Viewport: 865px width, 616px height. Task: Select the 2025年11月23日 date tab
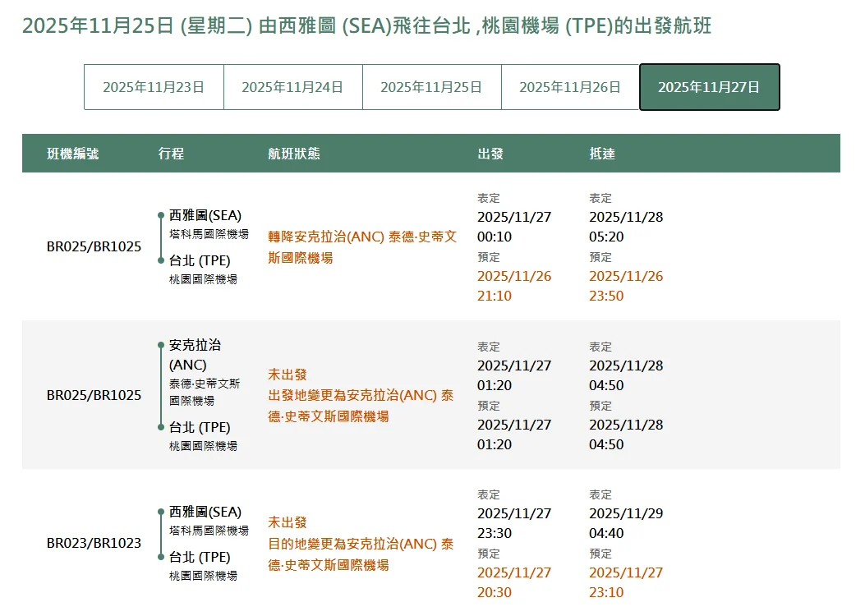(154, 87)
